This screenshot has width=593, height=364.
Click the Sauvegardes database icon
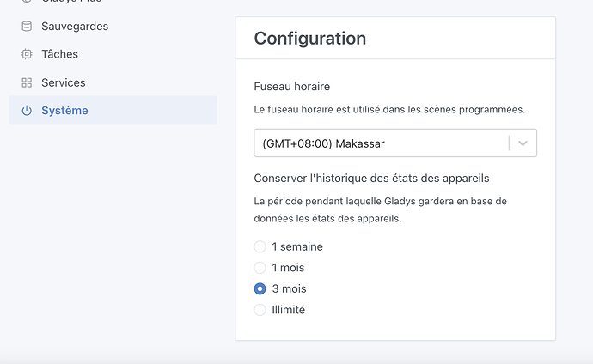pyautogui.click(x=27, y=27)
